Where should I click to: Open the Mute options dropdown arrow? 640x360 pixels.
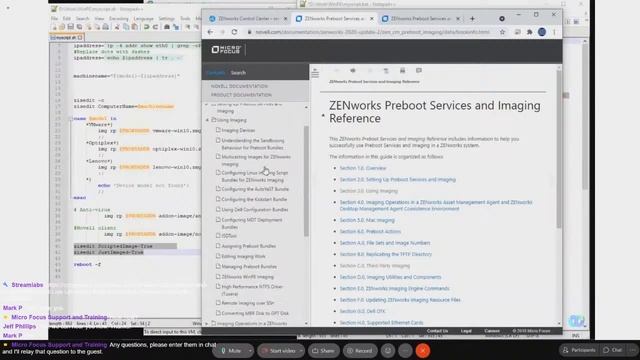250,351
